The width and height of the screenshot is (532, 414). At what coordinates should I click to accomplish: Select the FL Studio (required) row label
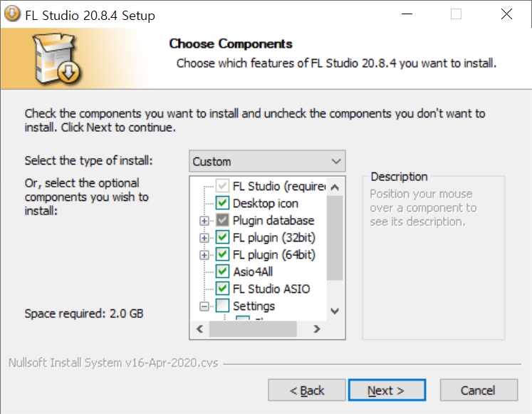279,186
